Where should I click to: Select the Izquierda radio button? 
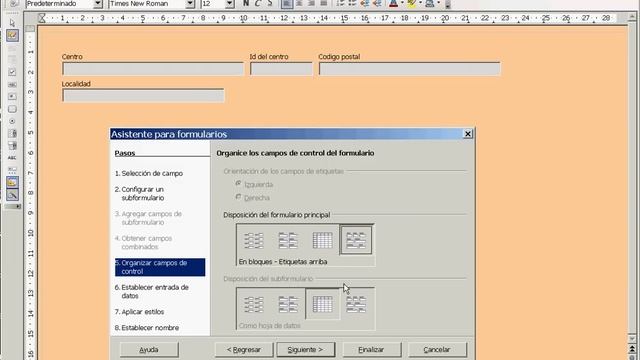[238, 184]
